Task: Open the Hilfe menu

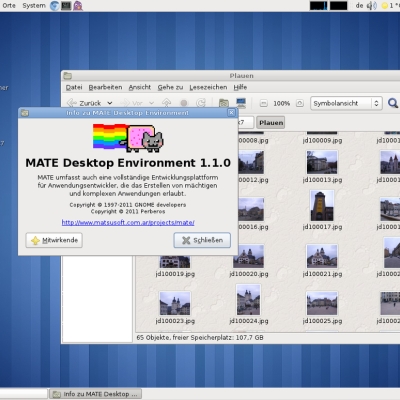Action: coord(240,87)
